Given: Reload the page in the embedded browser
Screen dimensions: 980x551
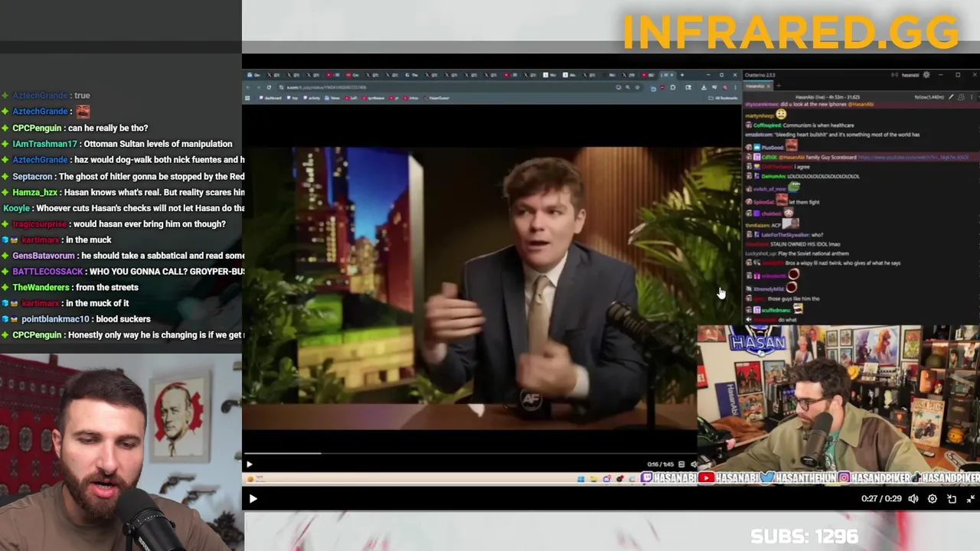Looking at the screenshot, I should [269, 87].
